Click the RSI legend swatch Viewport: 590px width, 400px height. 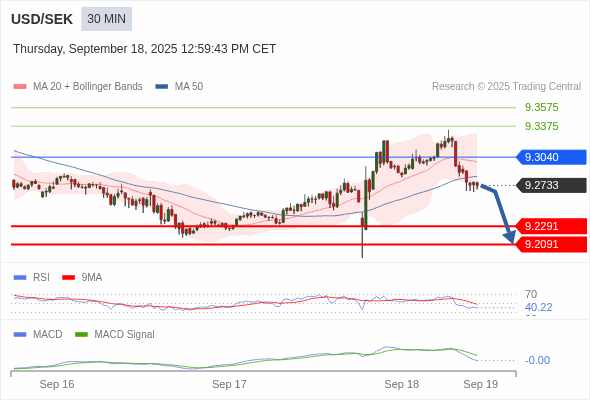point(20,278)
